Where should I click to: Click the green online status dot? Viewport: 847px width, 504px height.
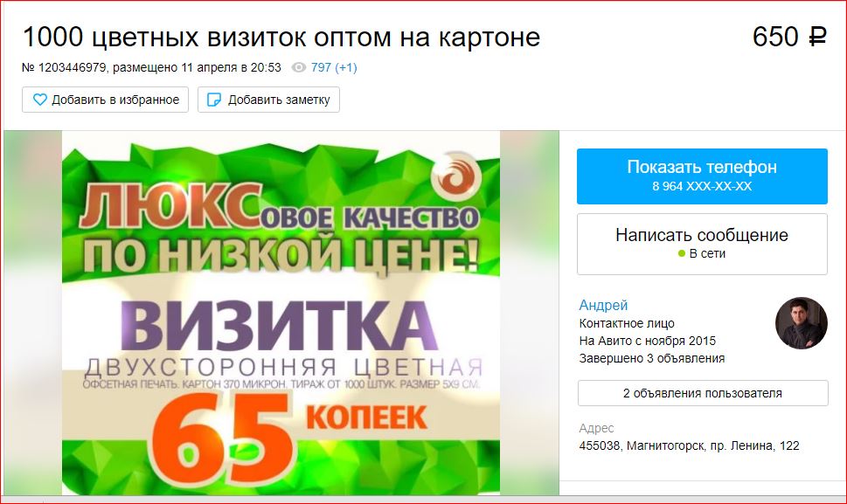pyautogui.click(x=682, y=253)
